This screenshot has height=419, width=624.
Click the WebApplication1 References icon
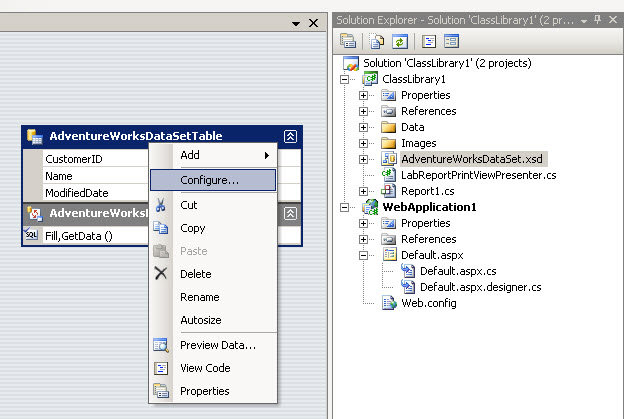388,239
